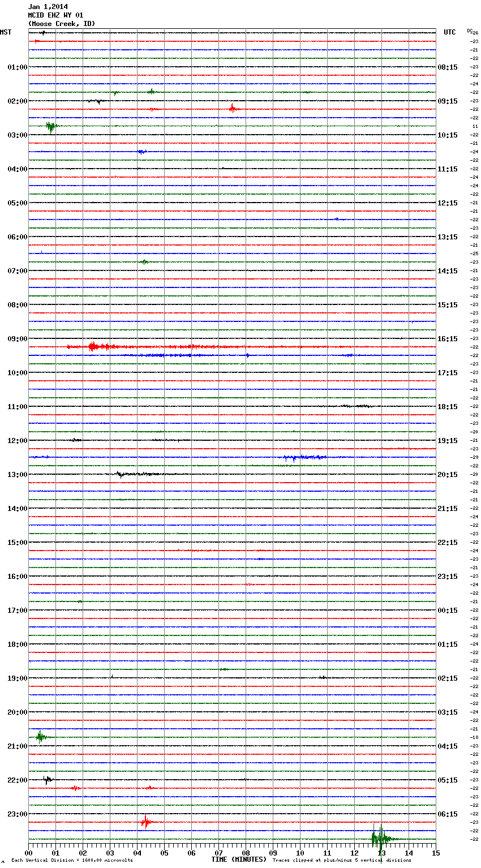
Task: Select the 04:15 UTC time label
Action: pyautogui.click(x=448, y=746)
